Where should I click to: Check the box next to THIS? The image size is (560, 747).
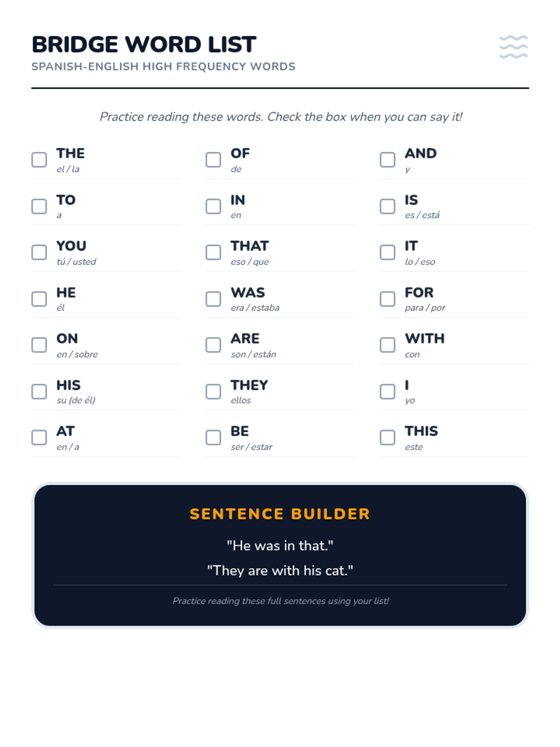pos(387,437)
